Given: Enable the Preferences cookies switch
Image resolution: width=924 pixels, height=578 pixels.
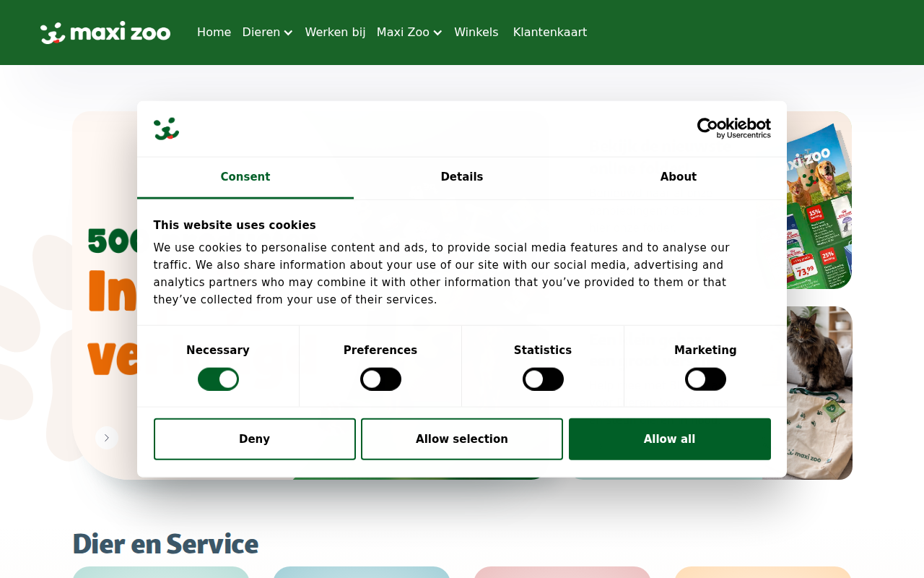Looking at the screenshot, I should (x=380, y=379).
